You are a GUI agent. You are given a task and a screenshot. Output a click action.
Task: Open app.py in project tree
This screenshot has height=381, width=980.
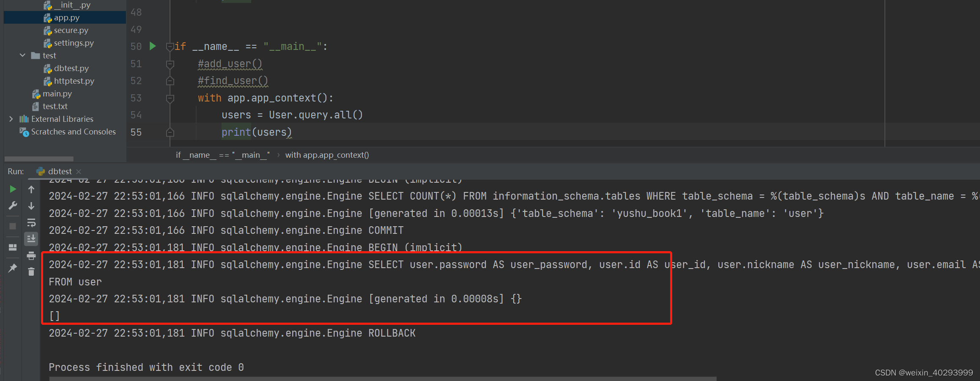tap(66, 18)
